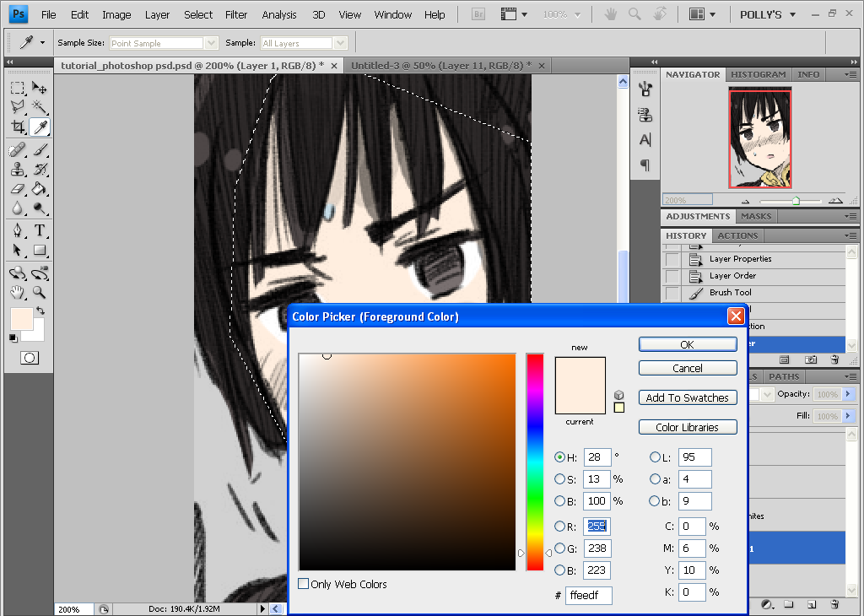Image resolution: width=864 pixels, height=616 pixels.
Task: Click the vertical hue slider bar
Action: click(x=535, y=462)
